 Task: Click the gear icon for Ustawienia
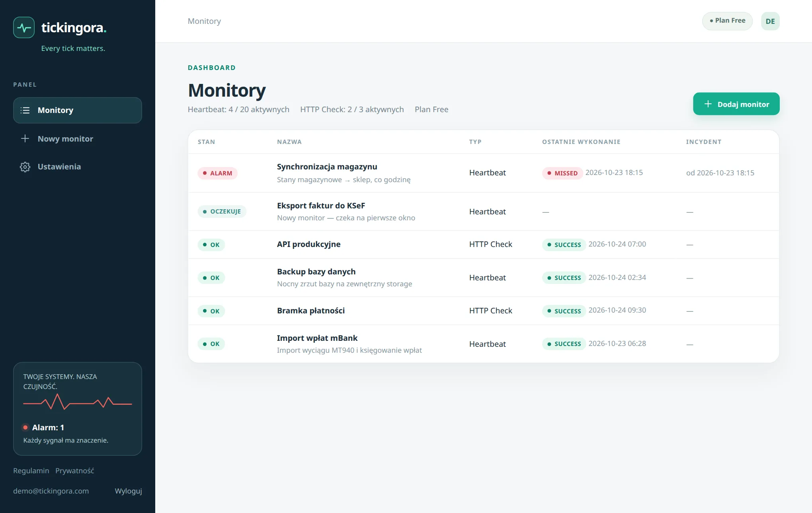25,167
